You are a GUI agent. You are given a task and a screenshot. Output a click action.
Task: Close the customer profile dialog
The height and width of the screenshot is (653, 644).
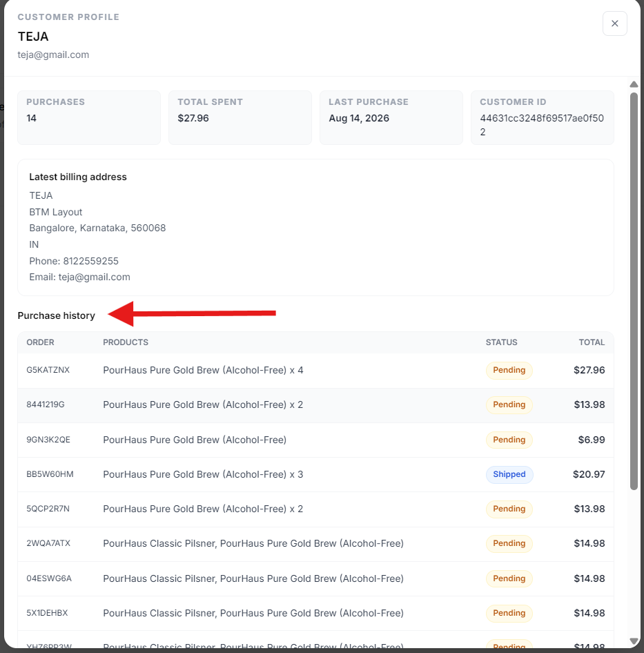click(x=614, y=23)
